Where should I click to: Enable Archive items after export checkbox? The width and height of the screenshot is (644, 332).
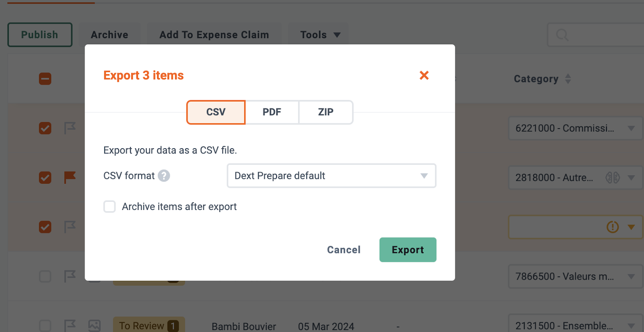coord(109,207)
